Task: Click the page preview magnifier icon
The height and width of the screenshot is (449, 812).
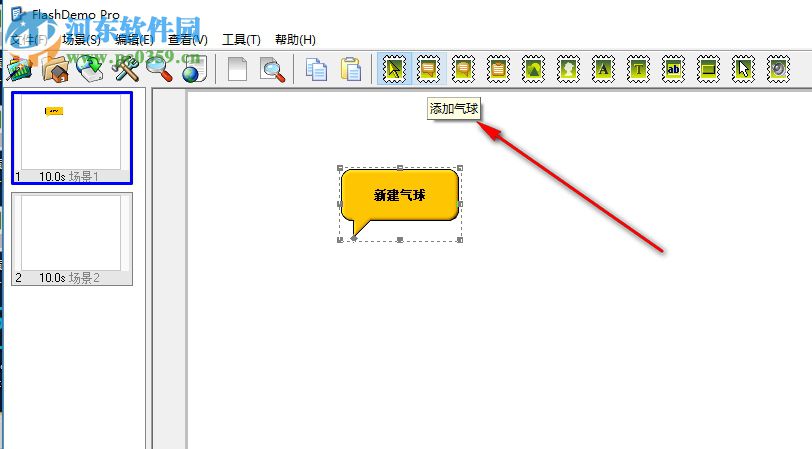Action: 272,69
